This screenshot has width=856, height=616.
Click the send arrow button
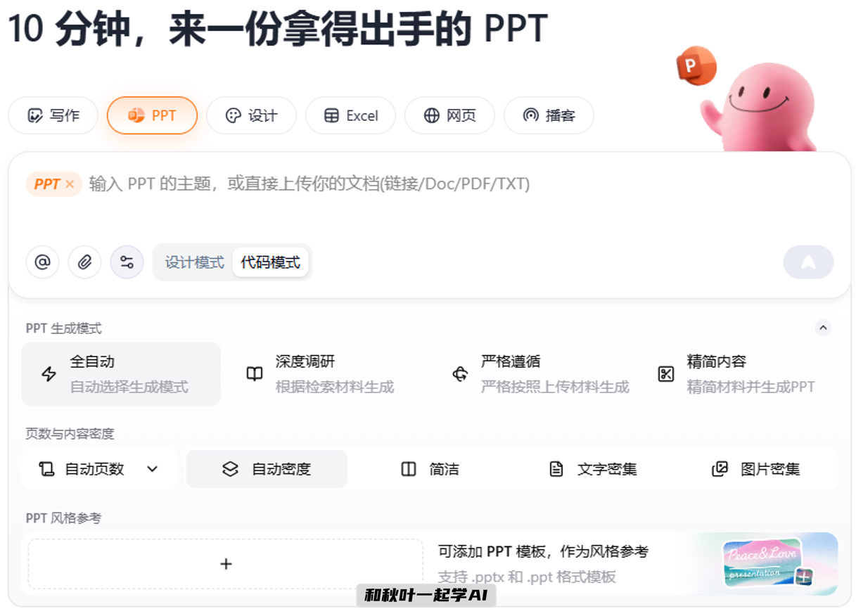pos(807,262)
